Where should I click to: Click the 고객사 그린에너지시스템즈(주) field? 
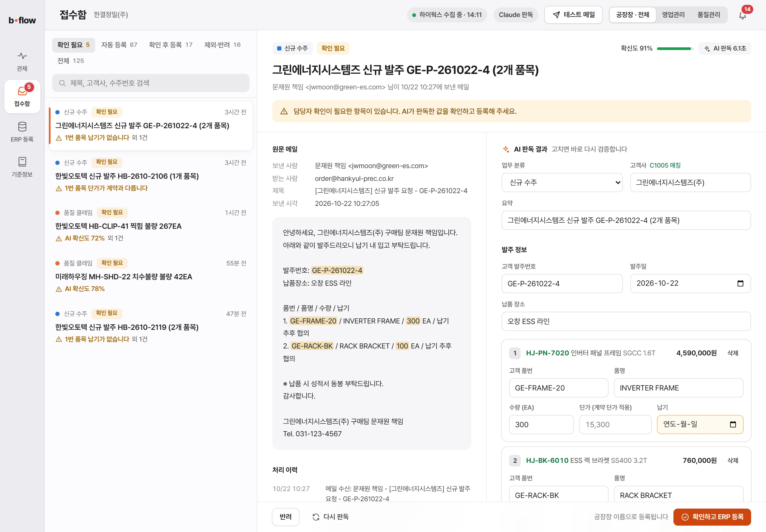[690, 182]
